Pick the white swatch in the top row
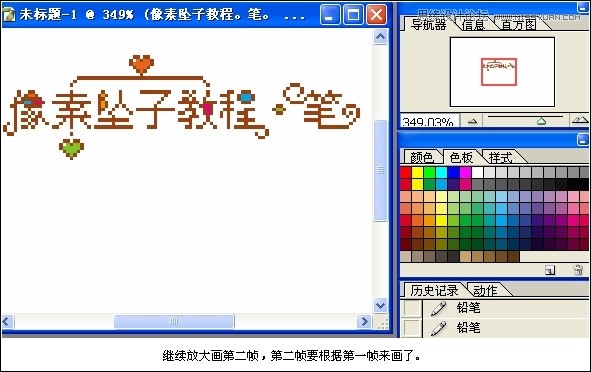 [x=477, y=173]
